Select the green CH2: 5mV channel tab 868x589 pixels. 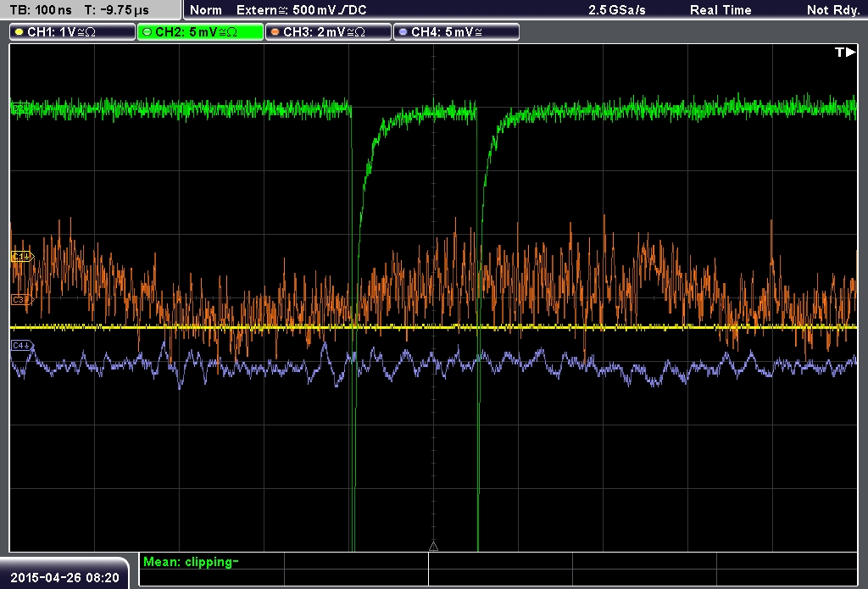coord(200,32)
